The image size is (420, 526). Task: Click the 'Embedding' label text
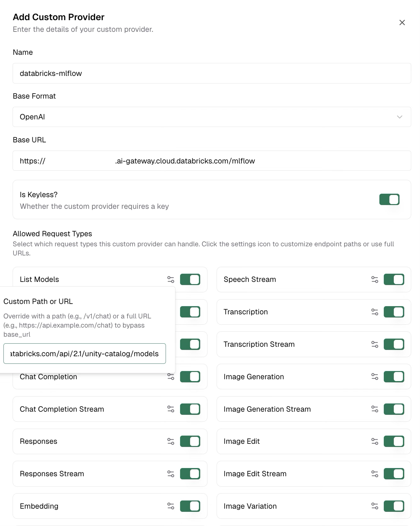click(39, 506)
